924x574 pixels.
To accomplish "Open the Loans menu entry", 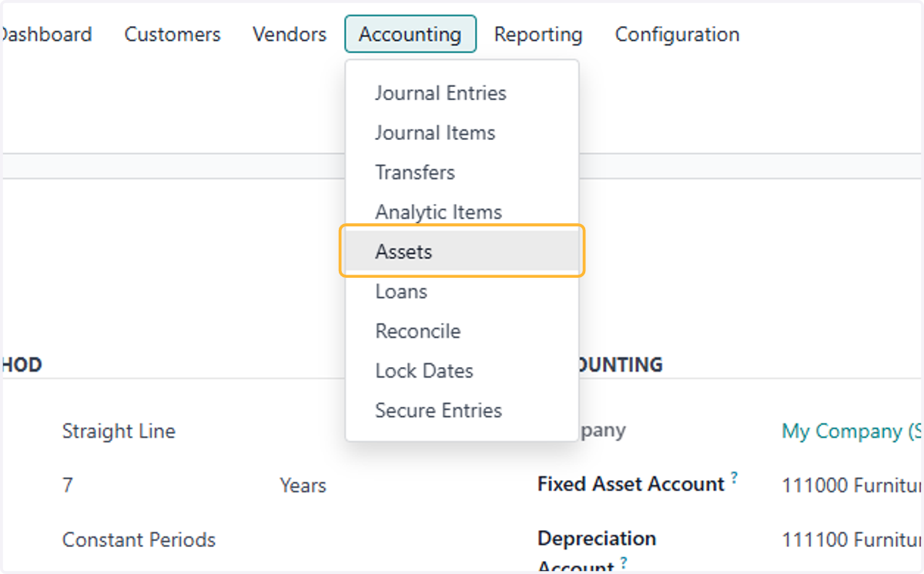I will tap(462, 292).
